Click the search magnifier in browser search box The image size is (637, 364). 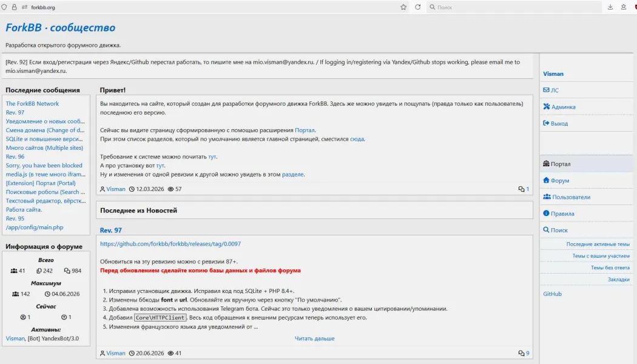(x=432, y=7)
